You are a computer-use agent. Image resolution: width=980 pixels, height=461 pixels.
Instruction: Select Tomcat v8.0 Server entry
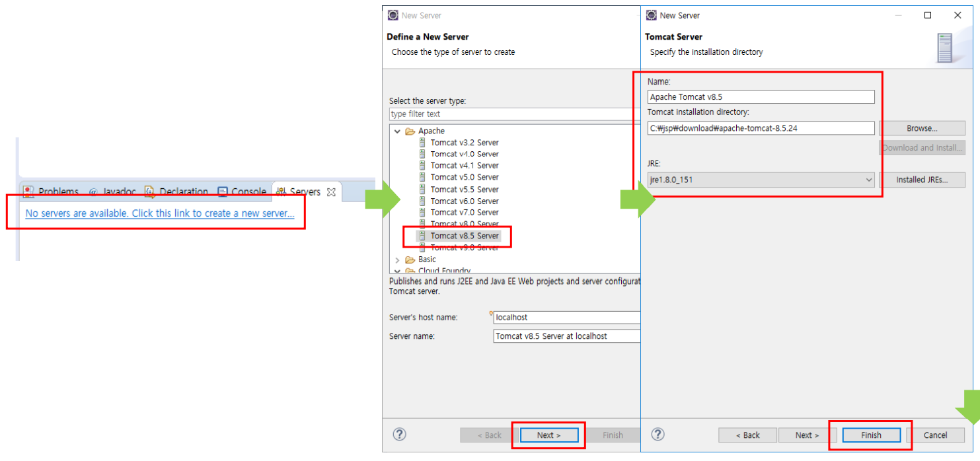pos(459,224)
